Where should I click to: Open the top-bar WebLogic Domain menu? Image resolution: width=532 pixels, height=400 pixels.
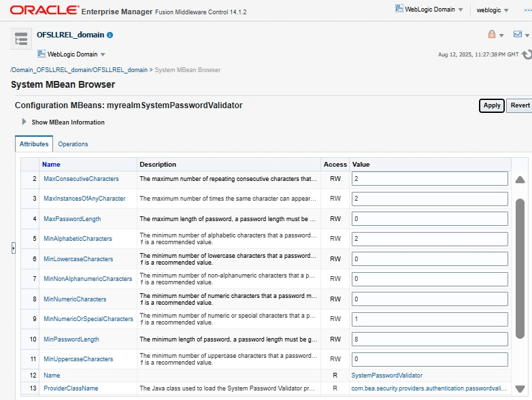pyautogui.click(x=429, y=10)
